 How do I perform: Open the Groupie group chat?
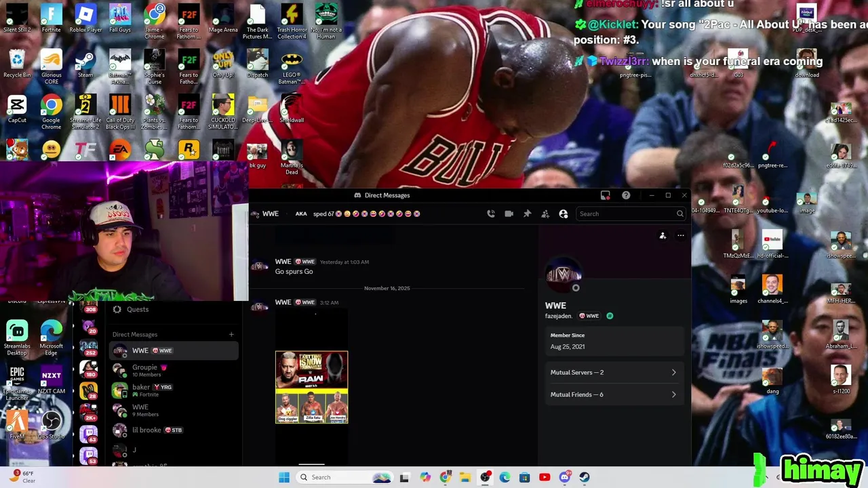[x=174, y=370]
